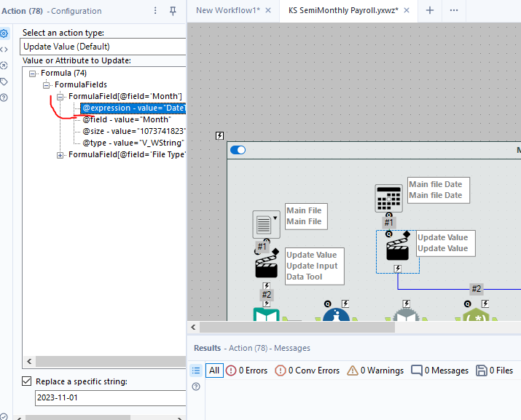Click the replace string input field
This screenshot has width=521, height=420.
click(x=109, y=398)
